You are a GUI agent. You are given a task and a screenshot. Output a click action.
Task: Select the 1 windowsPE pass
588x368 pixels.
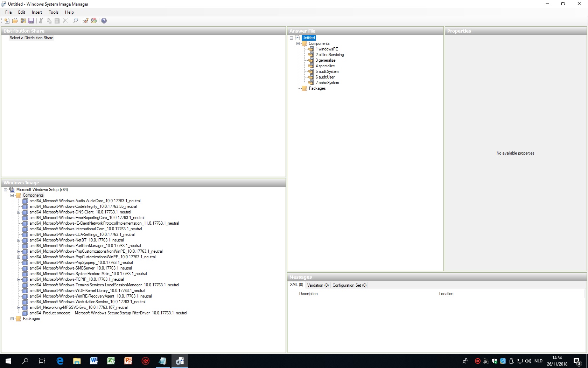point(327,49)
